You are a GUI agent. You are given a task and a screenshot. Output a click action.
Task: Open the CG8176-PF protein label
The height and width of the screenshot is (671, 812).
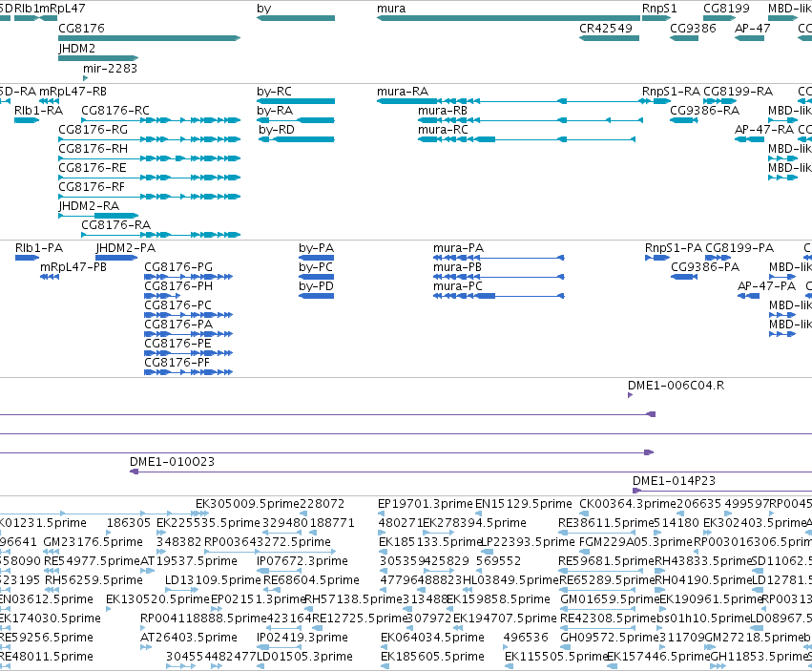177,362
